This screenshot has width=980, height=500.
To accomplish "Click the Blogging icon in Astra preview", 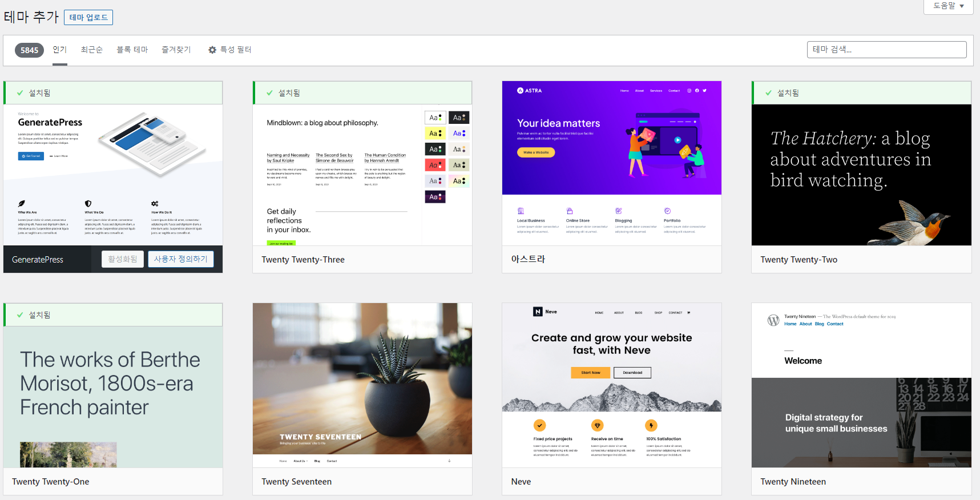I will [619, 211].
